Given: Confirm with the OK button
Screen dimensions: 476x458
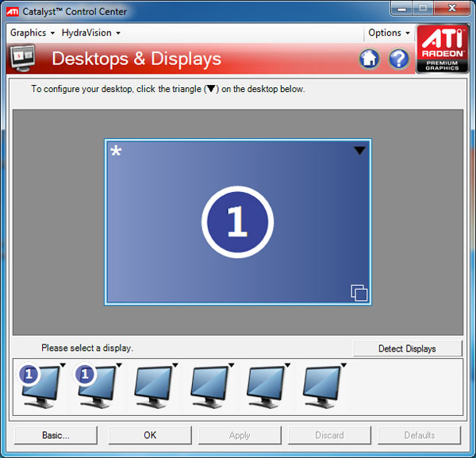Looking at the screenshot, I should point(150,435).
